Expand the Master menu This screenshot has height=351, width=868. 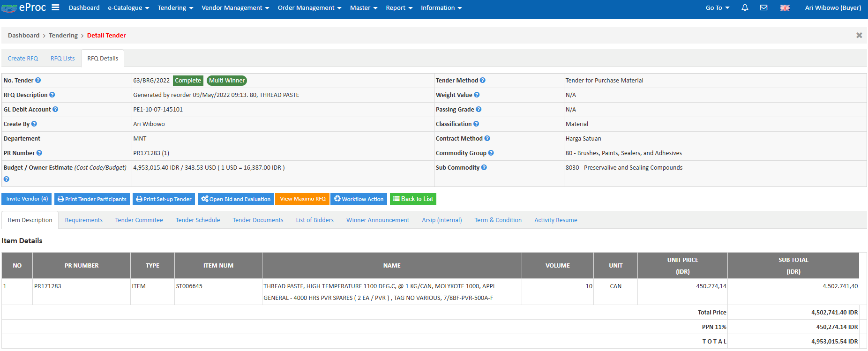pos(364,8)
